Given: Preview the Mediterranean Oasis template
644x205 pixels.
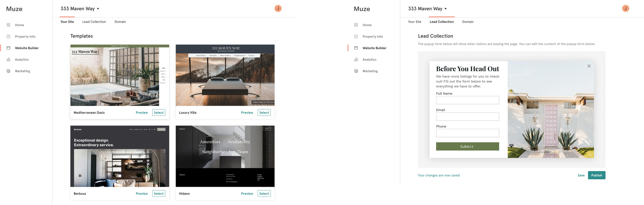Looking at the screenshot, I should 142,113.
